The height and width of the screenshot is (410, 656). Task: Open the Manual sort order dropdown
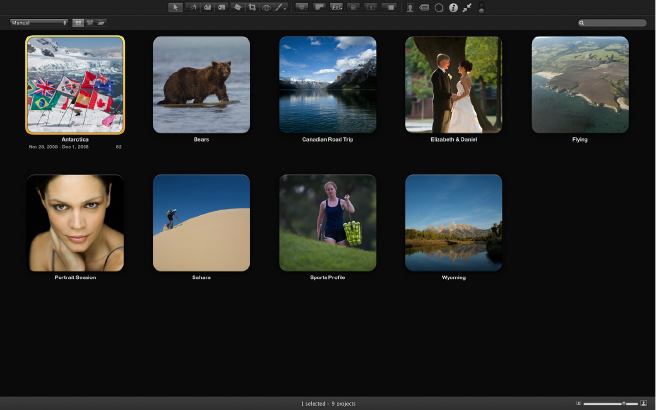tap(38, 22)
